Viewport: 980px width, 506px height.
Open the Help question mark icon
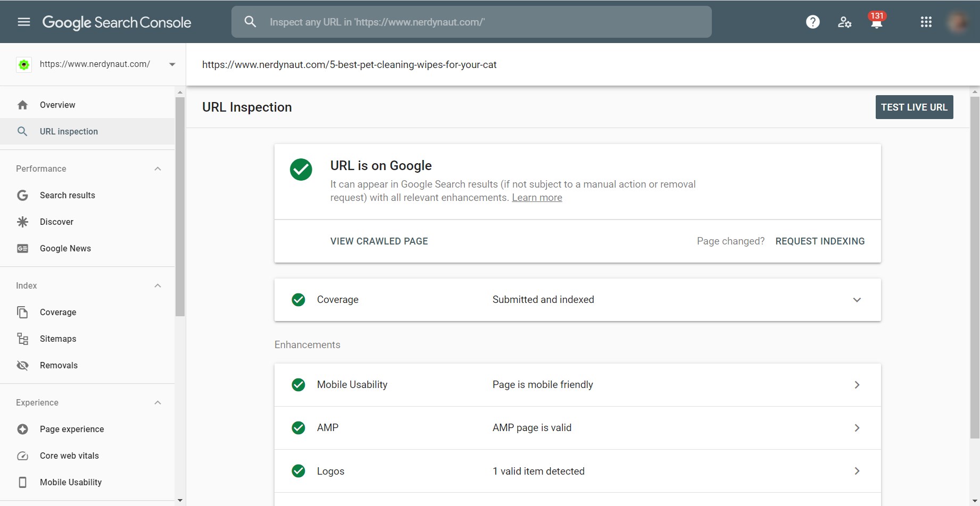tap(812, 22)
